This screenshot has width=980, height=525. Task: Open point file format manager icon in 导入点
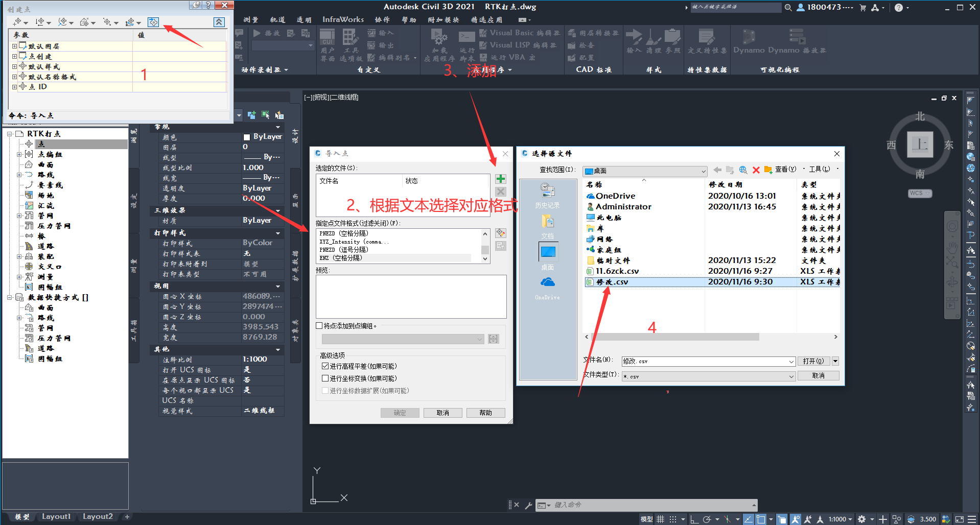[x=501, y=233]
